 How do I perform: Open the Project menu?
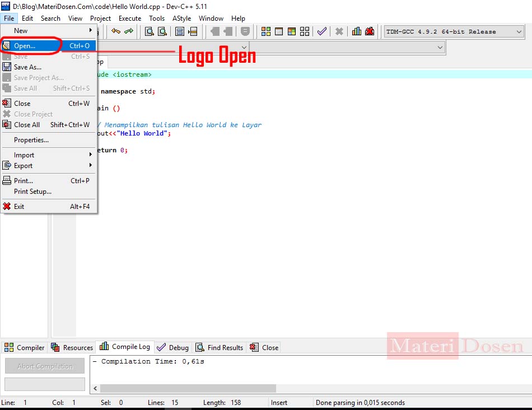click(100, 18)
